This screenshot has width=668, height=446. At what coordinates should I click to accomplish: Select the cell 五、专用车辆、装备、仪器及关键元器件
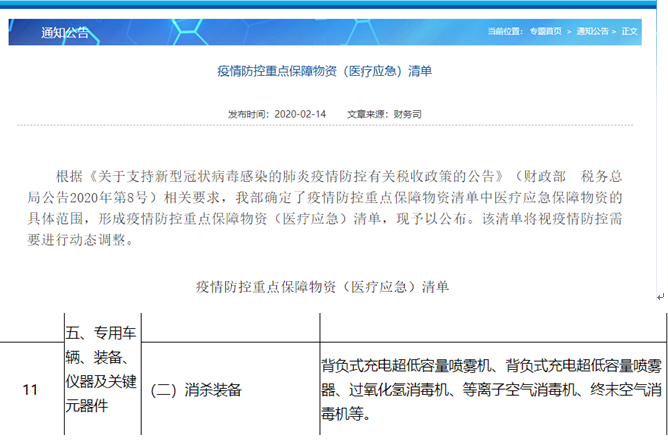tap(102, 369)
